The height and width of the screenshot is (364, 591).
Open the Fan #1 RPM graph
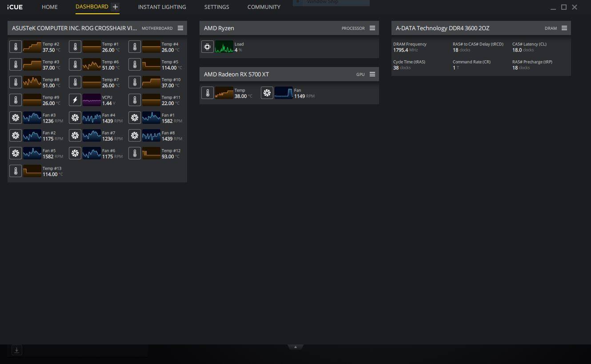tap(151, 118)
